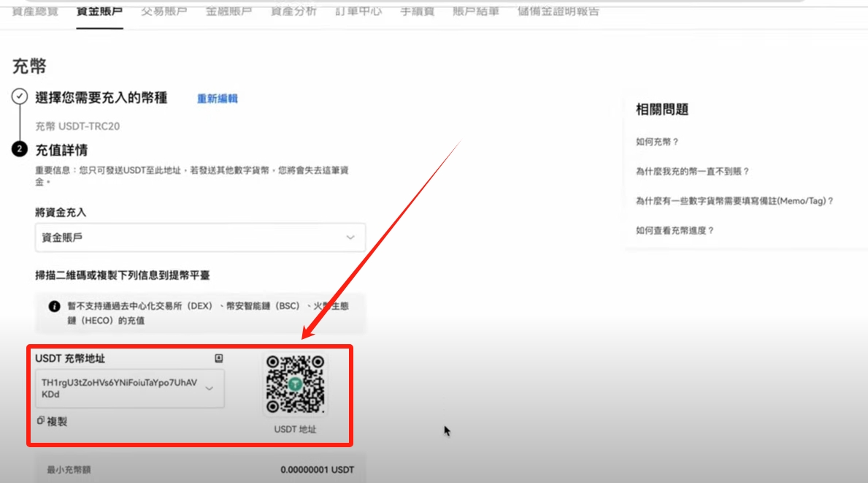This screenshot has width=868, height=483.
Task: Go to the 資產總覽 tab
Action: tap(35, 11)
